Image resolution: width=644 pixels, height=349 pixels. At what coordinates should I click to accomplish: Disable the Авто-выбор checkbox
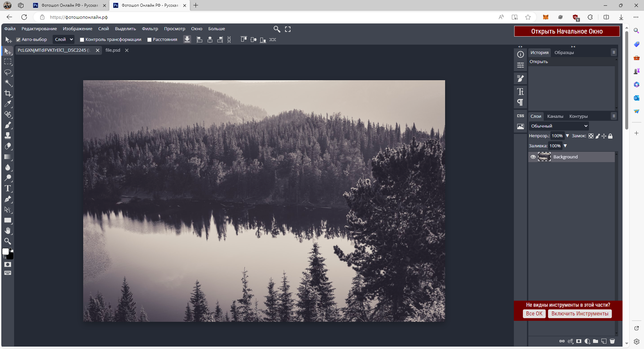click(18, 40)
